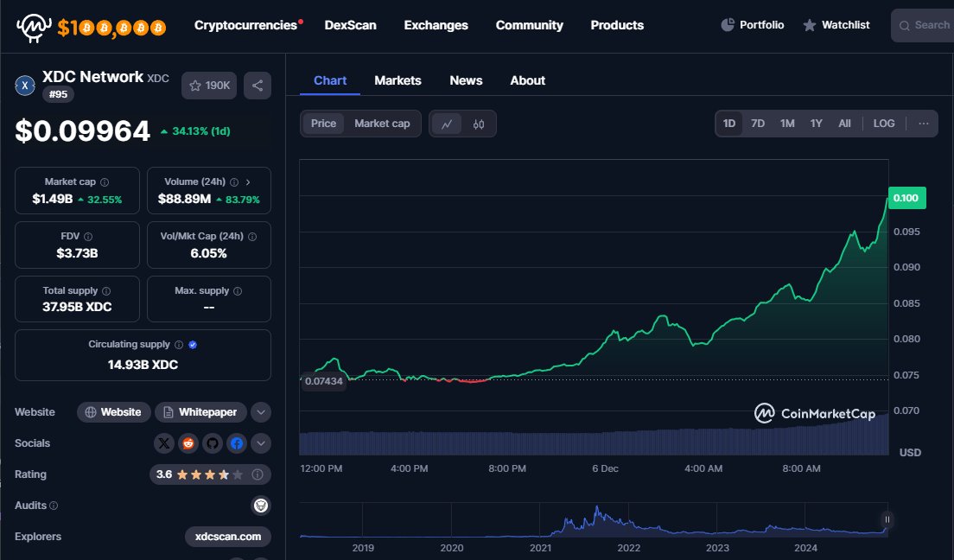
Task: Switch to candlestick chart view
Action: click(x=479, y=124)
